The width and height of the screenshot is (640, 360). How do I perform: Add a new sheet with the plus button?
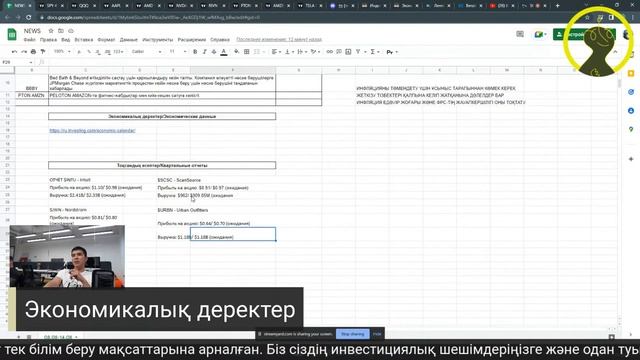point(18,337)
